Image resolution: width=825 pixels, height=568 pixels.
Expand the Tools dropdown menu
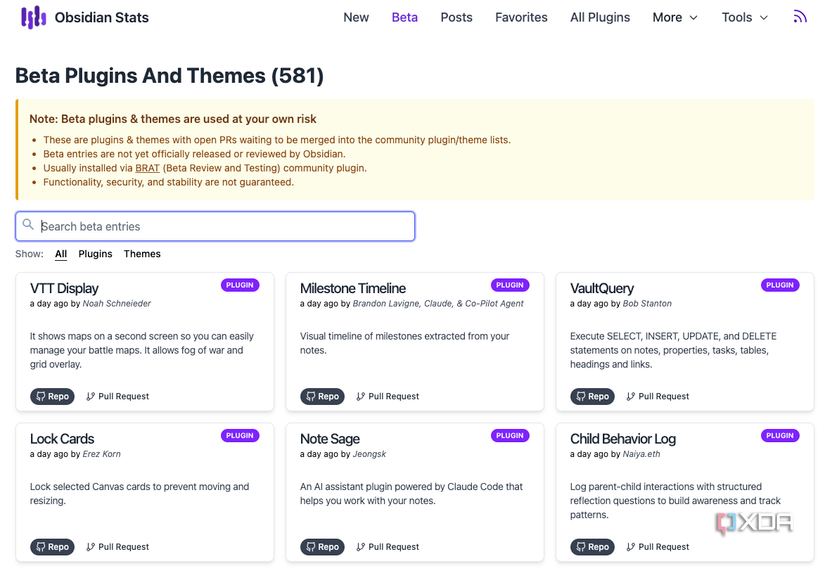point(745,17)
